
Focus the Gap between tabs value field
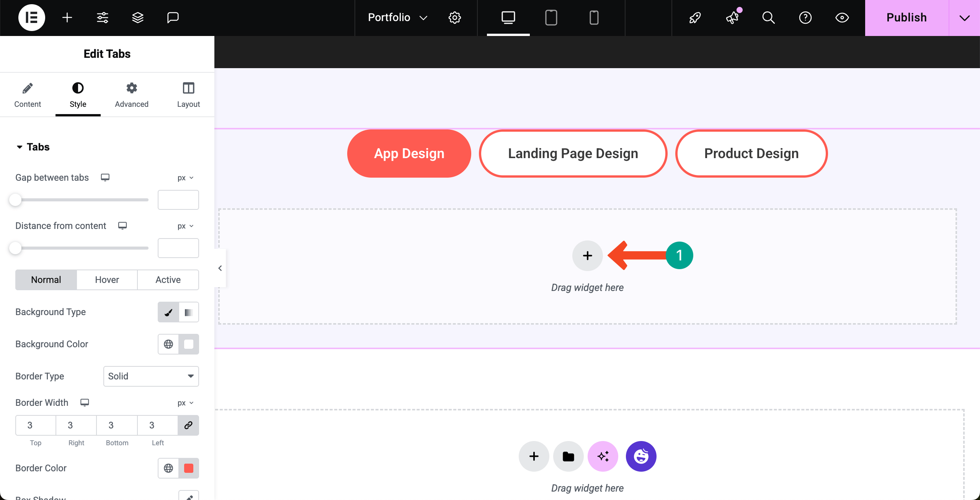coord(178,200)
